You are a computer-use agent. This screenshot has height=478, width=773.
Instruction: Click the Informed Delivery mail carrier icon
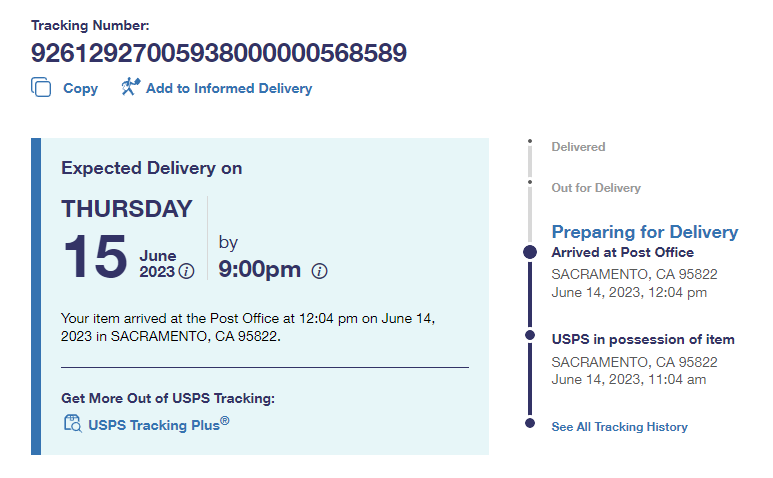129,88
